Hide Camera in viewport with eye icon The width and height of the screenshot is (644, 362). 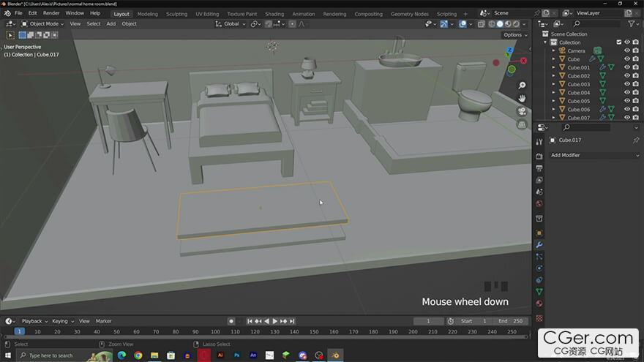pos(627,50)
